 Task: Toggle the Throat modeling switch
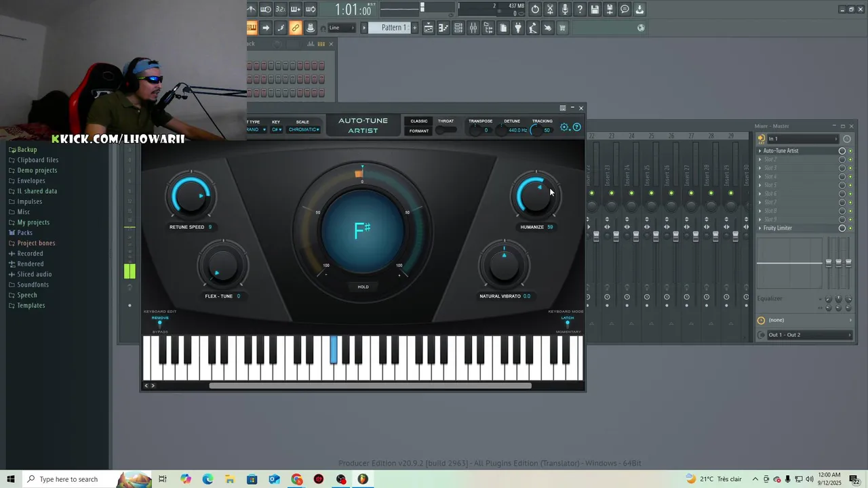click(x=446, y=130)
